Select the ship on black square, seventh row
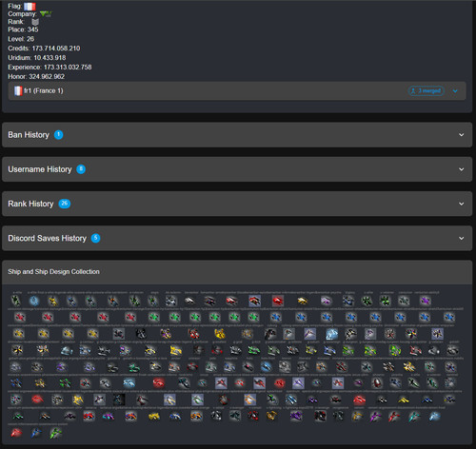Image resolution: width=476 pixels, height=449 pixels. (119, 400)
